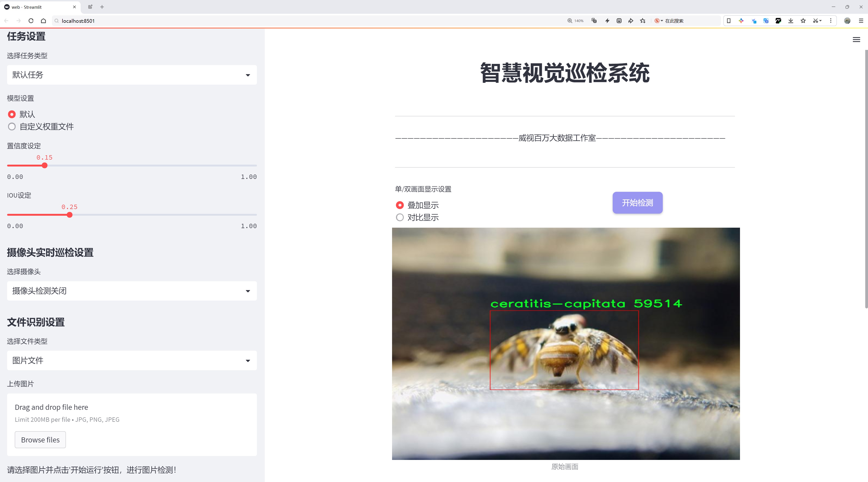Reload the page with the refresh icon
The image size is (868, 482).
pyautogui.click(x=31, y=21)
